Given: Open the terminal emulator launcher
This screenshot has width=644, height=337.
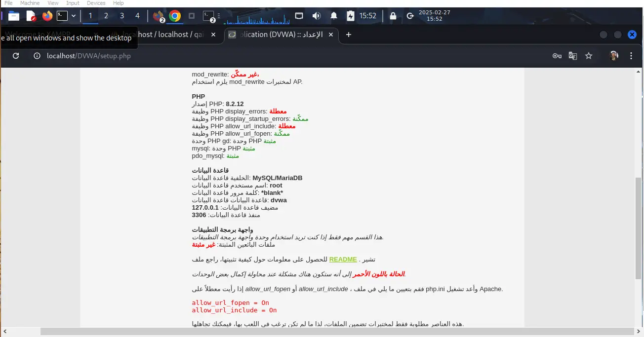Looking at the screenshot, I should click(62, 16).
